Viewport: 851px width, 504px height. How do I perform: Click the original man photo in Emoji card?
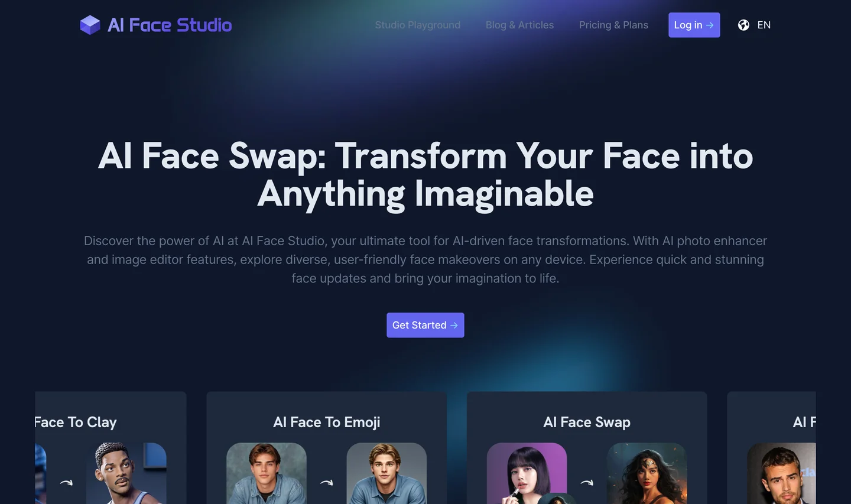click(x=267, y=473)
